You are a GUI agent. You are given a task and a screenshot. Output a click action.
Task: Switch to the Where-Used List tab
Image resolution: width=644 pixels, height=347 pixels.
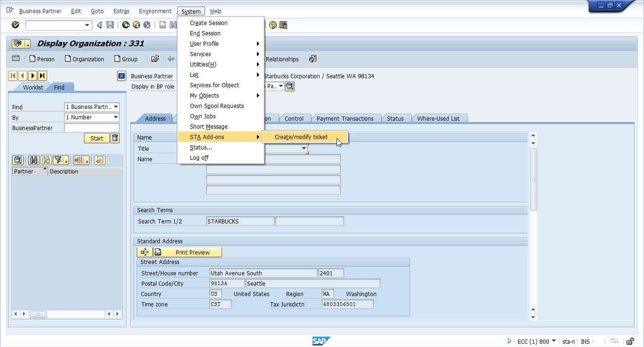coord(438,118)
